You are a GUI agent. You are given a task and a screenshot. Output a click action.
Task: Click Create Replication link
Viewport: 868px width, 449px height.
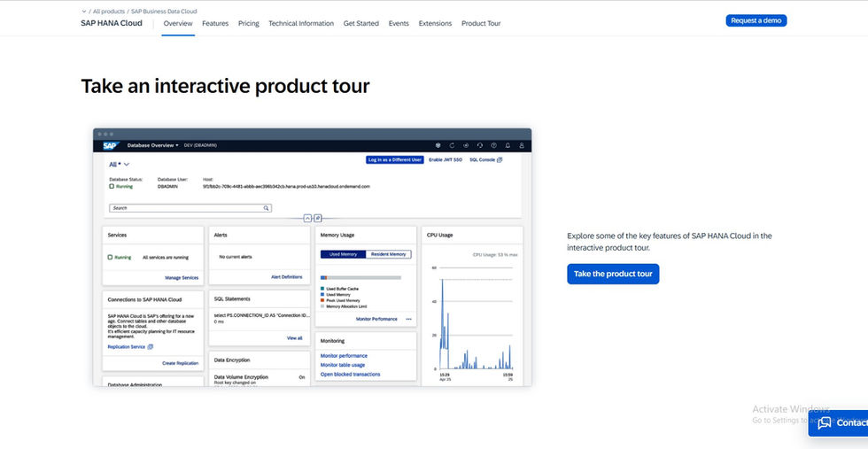180,363
